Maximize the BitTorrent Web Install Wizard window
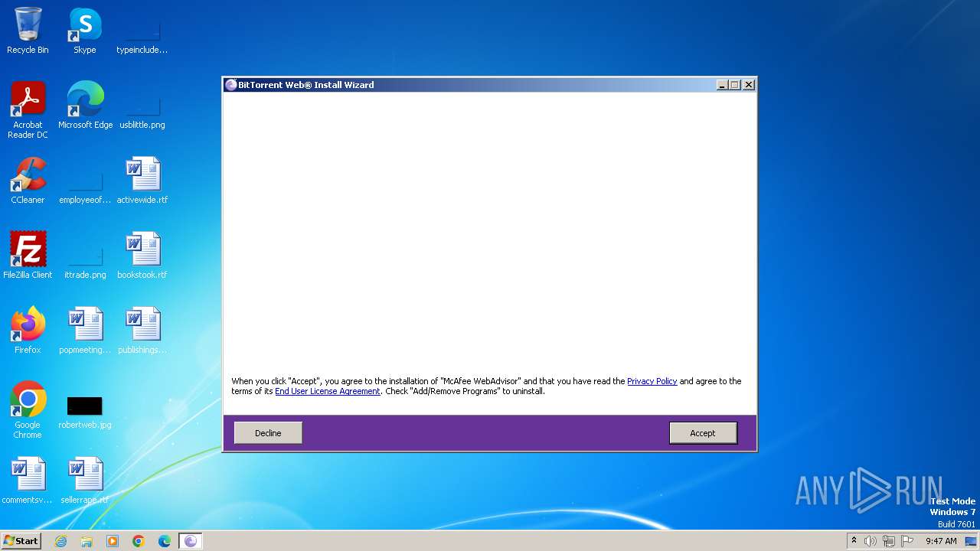Viewport: 980px width, 551px height. coord(735,85)
